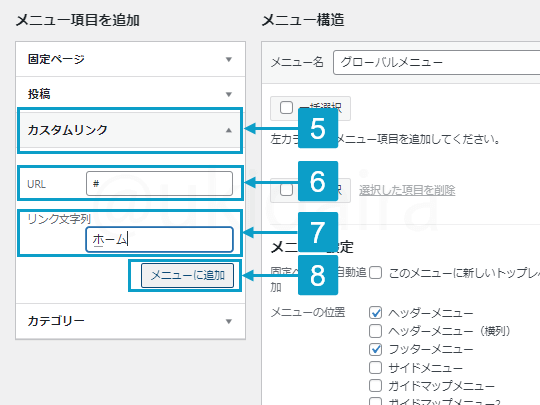
Task: Expand the 固定ページ section arrow
Action: (x=229, y=60)
